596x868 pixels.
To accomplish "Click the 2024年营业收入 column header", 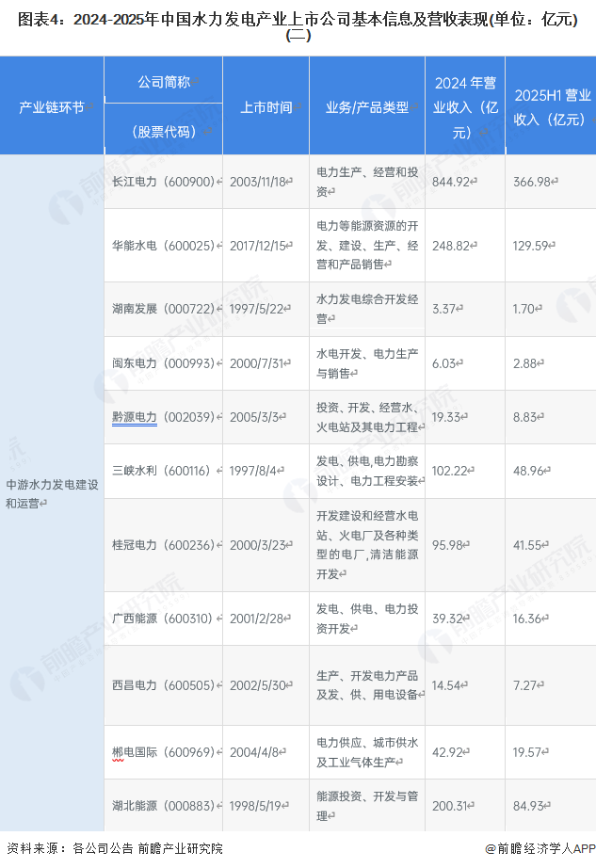I will 465,107.
